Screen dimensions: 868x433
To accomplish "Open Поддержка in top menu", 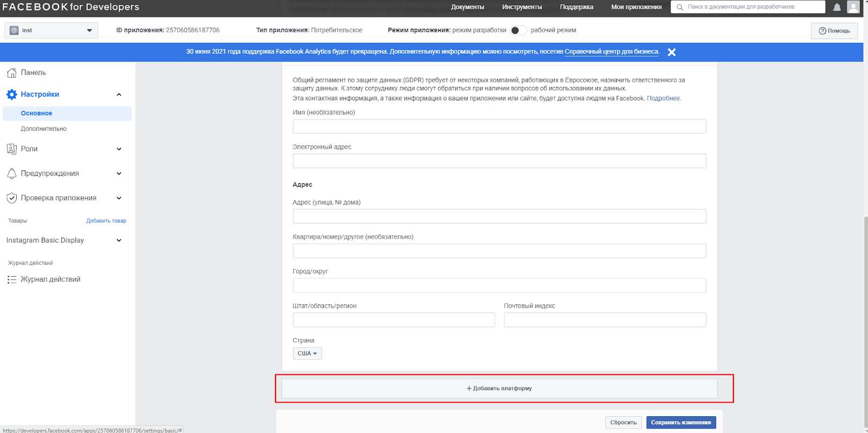I will 577,7.
